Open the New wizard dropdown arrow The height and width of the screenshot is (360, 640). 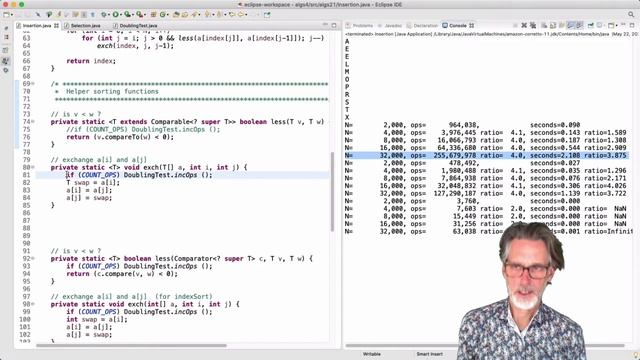[12, 15]
